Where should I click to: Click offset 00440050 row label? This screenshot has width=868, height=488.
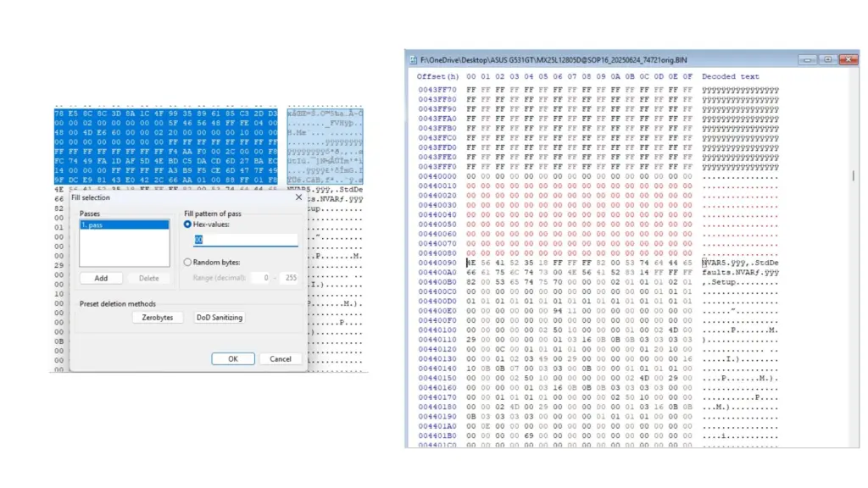pyautogui.click(x=437, y=224)
